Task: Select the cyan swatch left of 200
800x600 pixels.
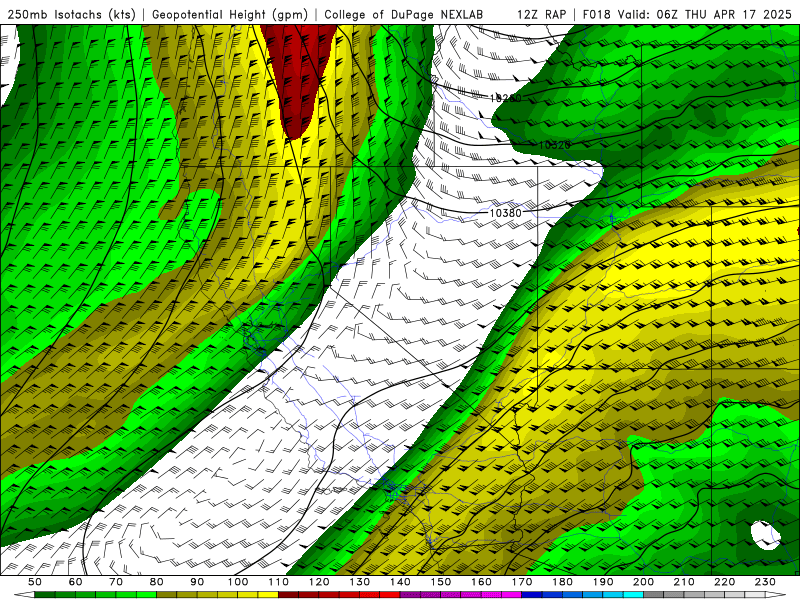Action: [x=634, y=595]
